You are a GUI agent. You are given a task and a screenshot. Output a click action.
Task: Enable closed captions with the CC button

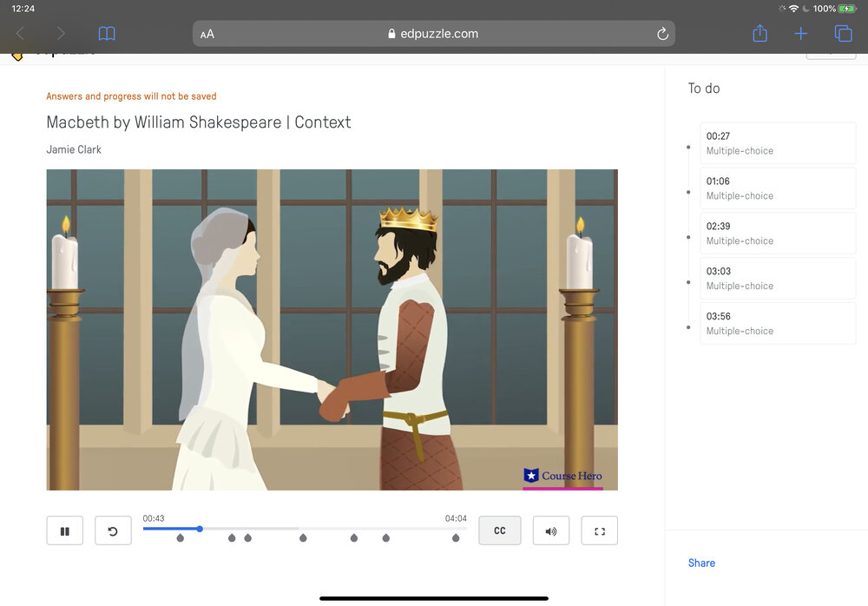pos(500,530)
